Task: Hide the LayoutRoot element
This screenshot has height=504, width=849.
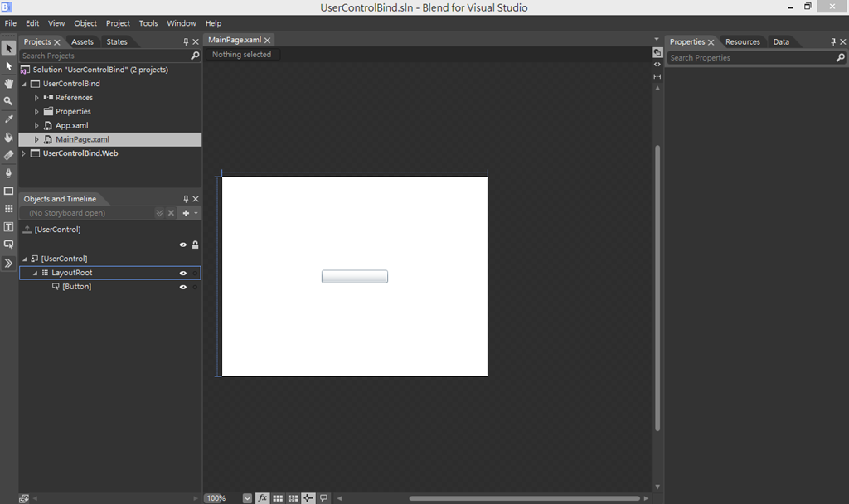Action: click(x=183, y=273)
